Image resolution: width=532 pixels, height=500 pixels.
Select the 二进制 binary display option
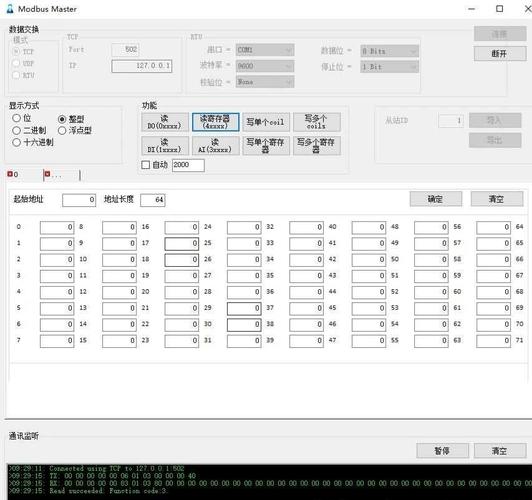[x=16, y=131]
